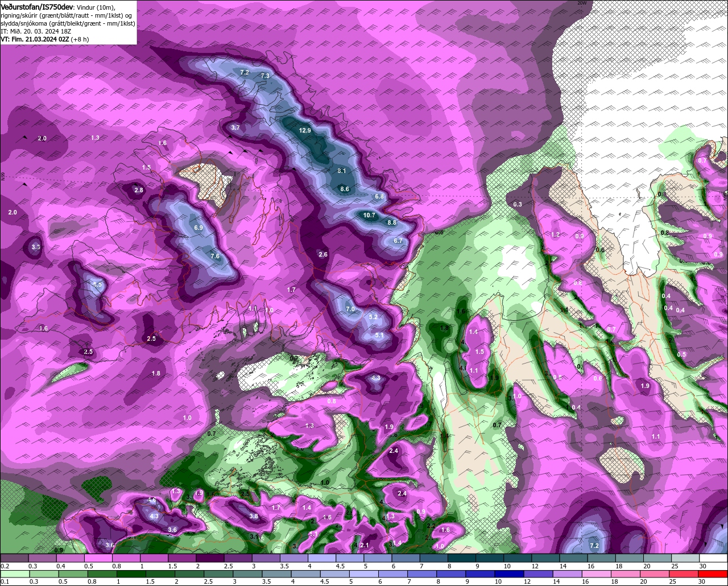The width and height of the screenshot is (728, 586).
Task: Click the red 30 swatch in lower legend
Action: (x=714, y=573)
